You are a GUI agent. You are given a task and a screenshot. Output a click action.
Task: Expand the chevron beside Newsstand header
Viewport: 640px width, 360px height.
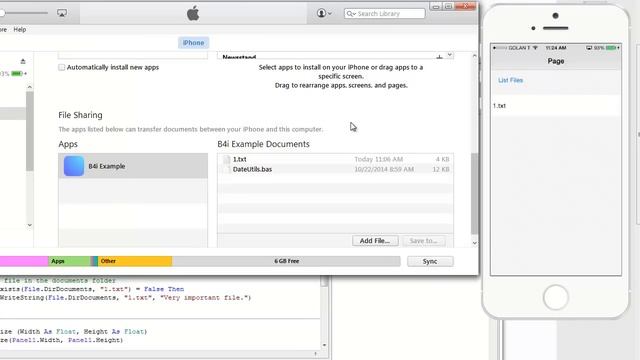click(449, 55)
